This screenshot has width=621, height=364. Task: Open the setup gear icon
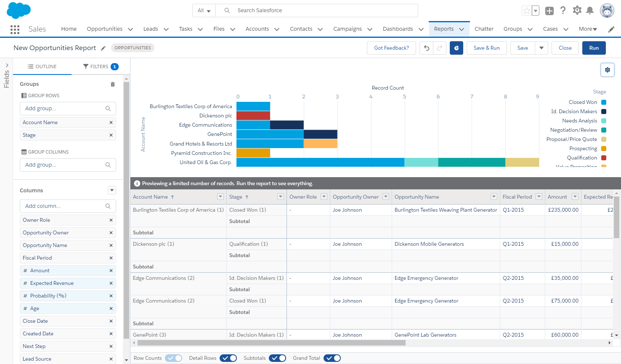pyautogui.click(x=577, y=11)
